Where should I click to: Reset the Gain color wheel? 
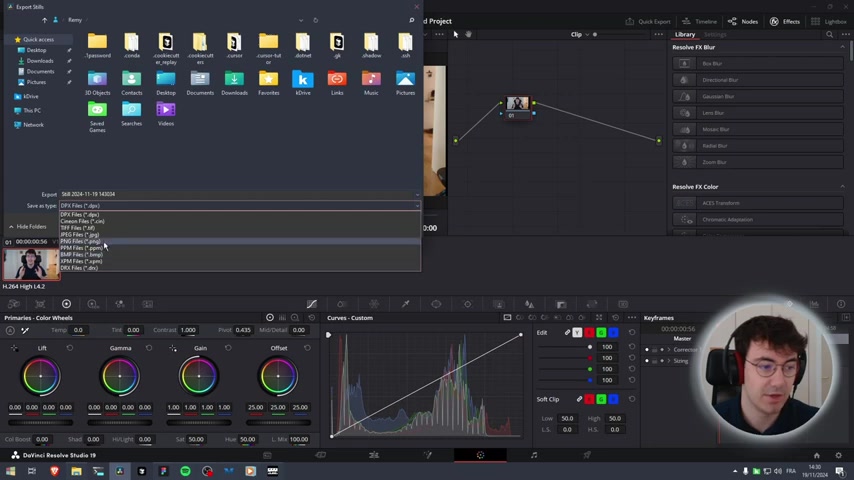point(228,348)
